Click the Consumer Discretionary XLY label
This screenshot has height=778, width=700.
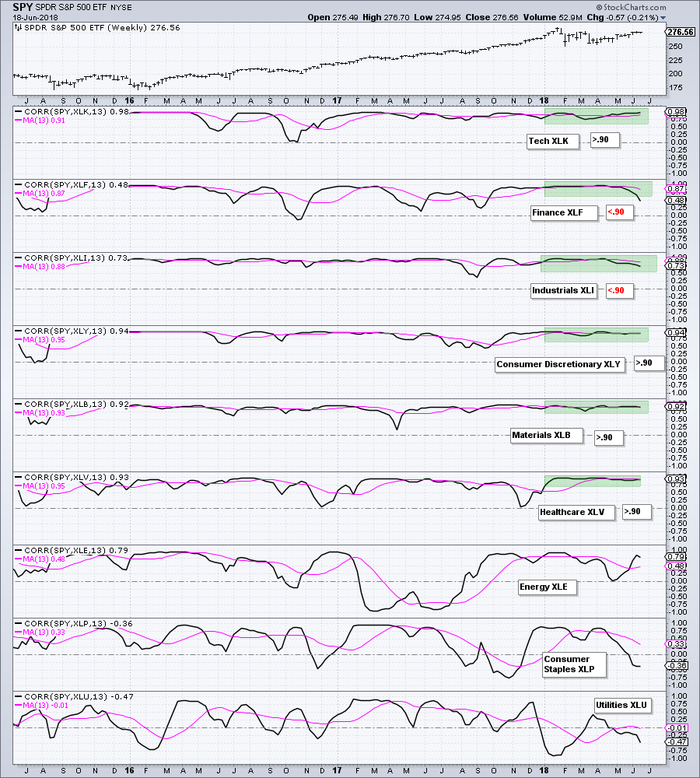558,364
